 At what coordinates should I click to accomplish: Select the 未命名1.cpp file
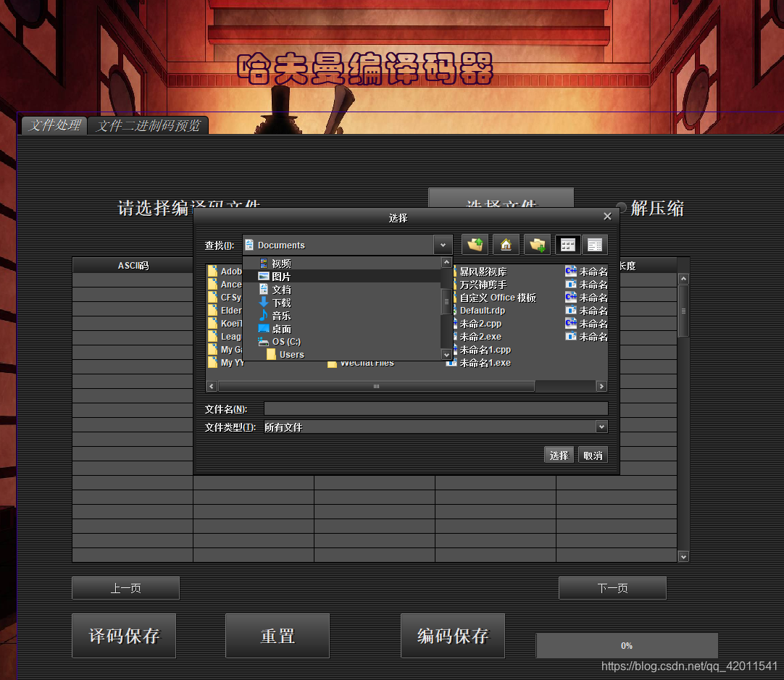[x=485, y=349]
